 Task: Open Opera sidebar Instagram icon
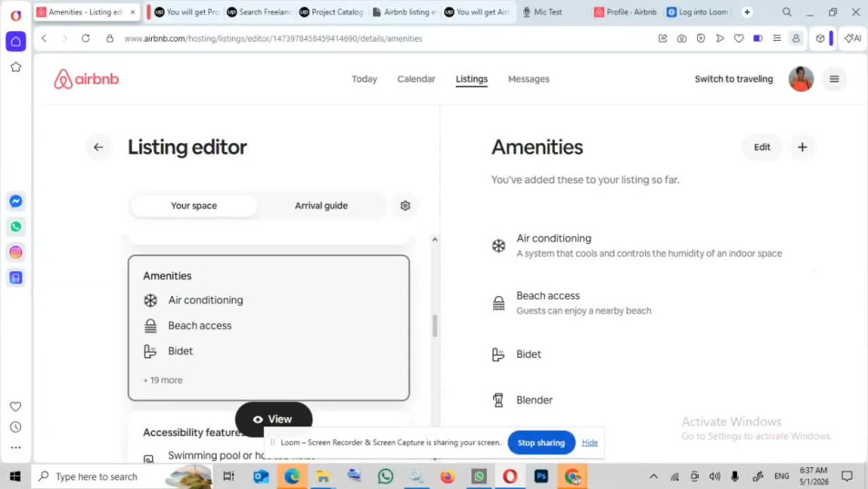(x=16, y=252)
